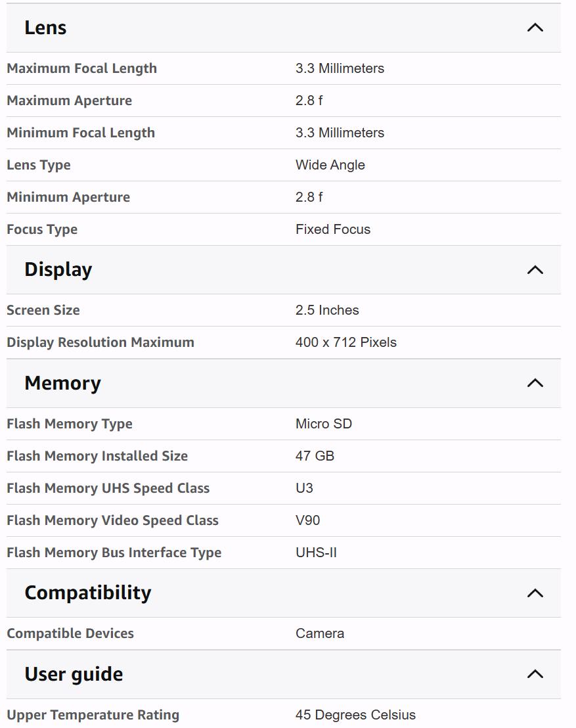Image resolution: width=576 pixels, height=728 pixels.
Task: Click the Compatible Devices label
Action: click(x=70, y=633)
